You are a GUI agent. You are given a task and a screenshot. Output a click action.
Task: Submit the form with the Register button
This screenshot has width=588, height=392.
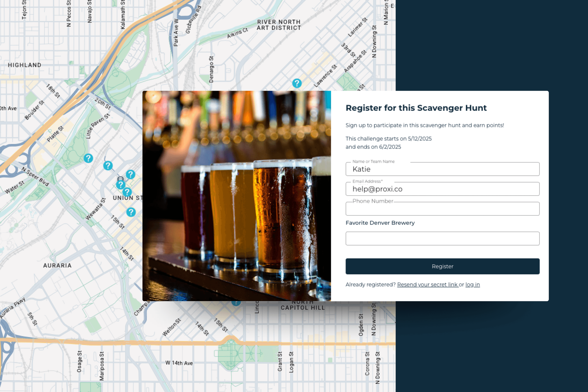442,266
